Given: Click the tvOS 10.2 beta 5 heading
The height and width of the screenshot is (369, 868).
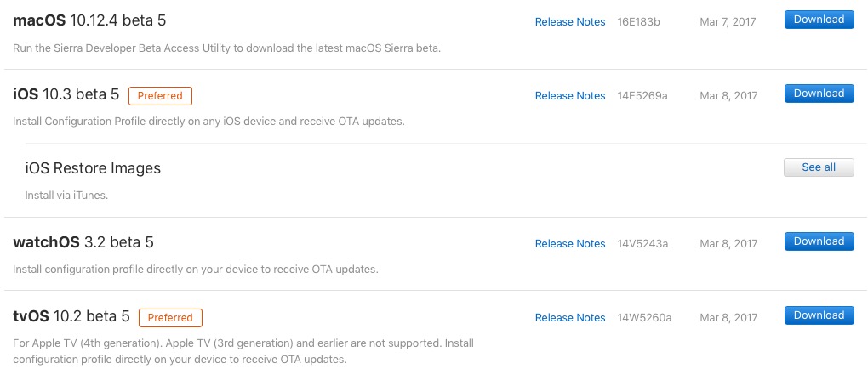Looking at the screenshot, I should click(x=71, y=316).
